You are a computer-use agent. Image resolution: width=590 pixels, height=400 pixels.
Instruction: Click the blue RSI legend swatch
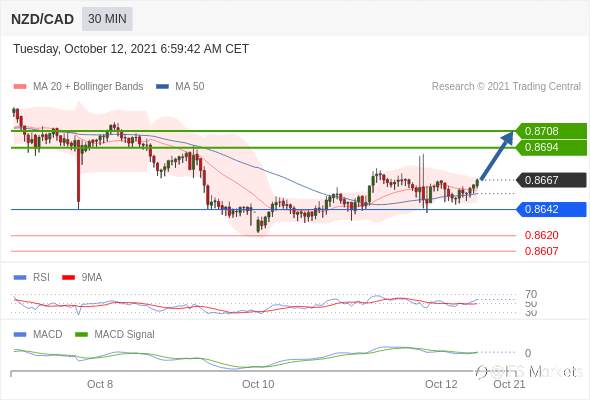click(x=20, y=278)
